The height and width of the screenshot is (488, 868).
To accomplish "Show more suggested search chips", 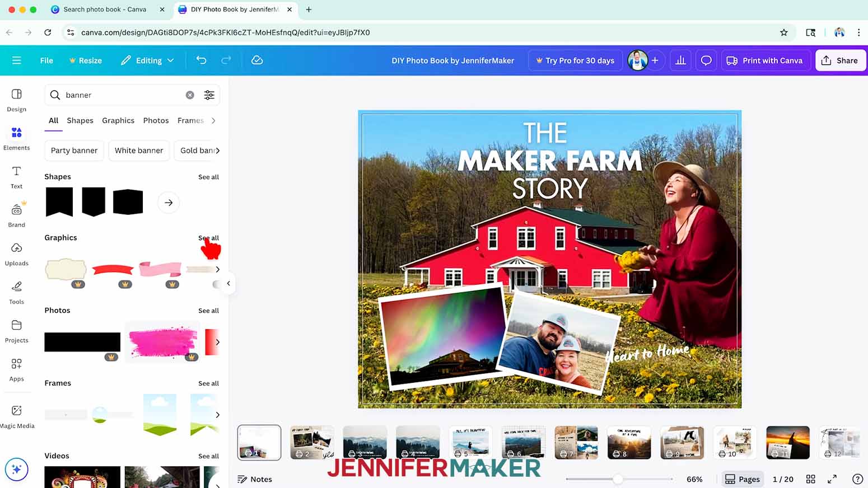I will tap(218, 151).
